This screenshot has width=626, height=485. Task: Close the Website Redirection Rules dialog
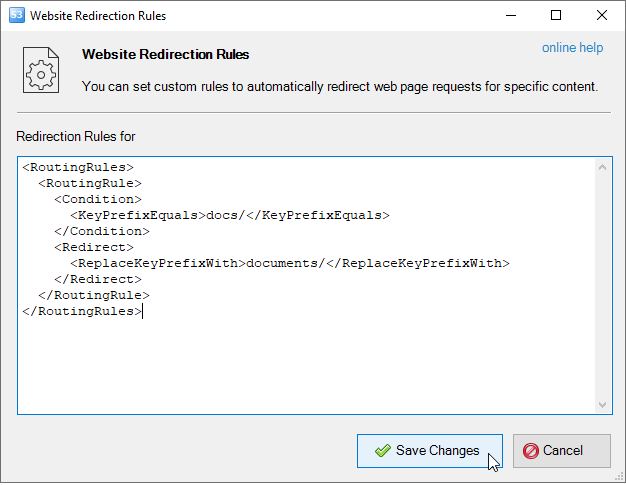pos(602,16)
